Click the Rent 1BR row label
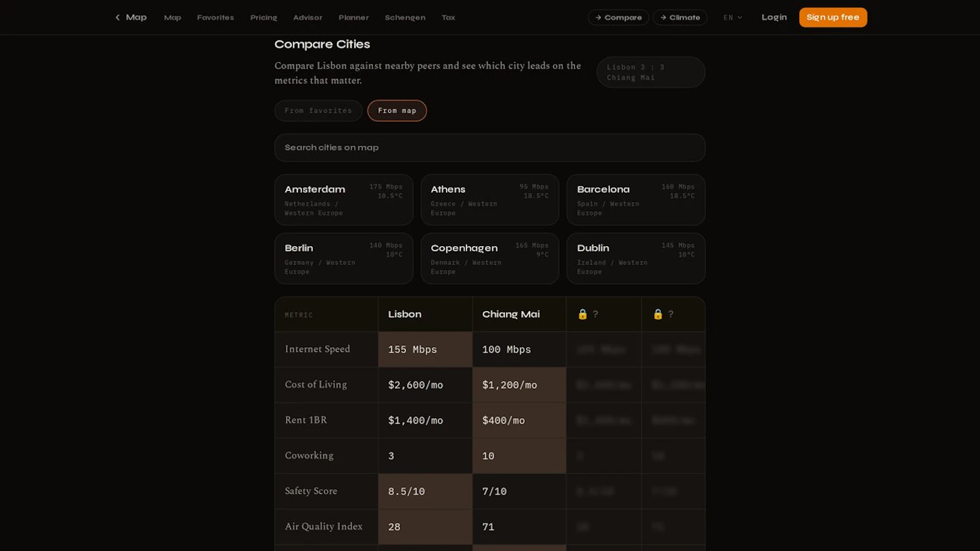Screen dimensions: 980x551 (306, 420)
